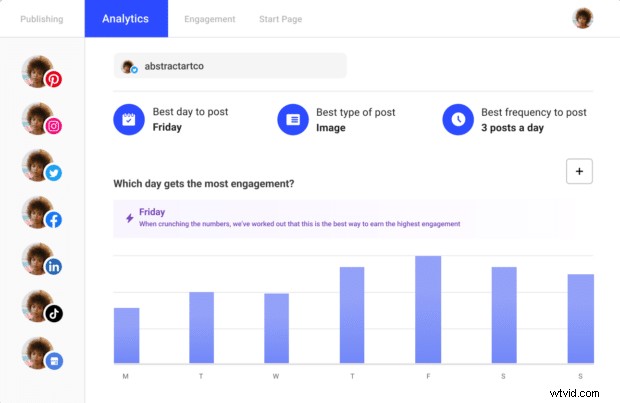Click the clock Best frequency icon
This screenshot has height=403, width=620.
point(458,119)
